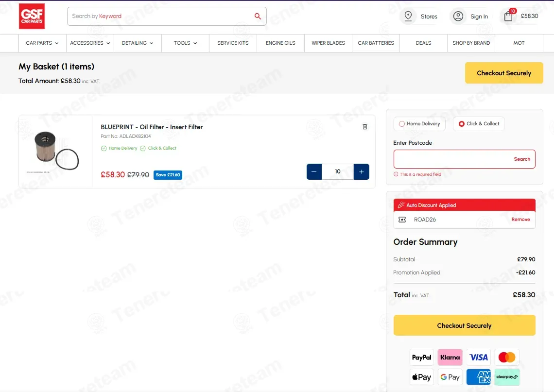Screen dimensions: 554x392
Task: Click the Auto Discount Applied banner
Action: coord(464,205)
